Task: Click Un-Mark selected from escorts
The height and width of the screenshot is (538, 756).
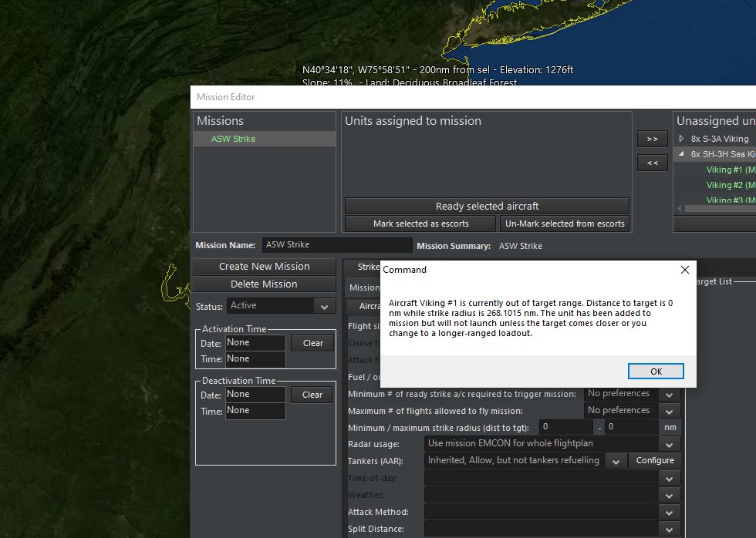Action: click(565, 224)
